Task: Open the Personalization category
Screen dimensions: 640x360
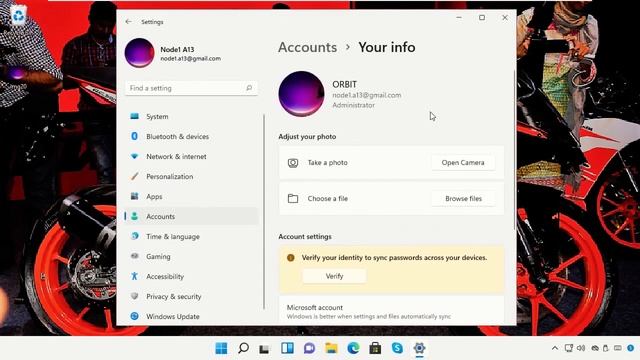Action: click(x=191, y=176)
